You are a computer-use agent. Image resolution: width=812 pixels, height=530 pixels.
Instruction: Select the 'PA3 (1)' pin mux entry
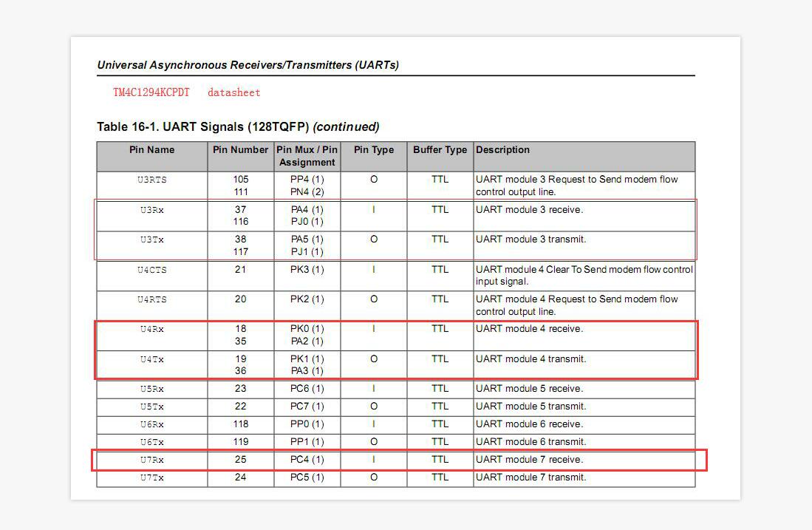pos(307,371)
